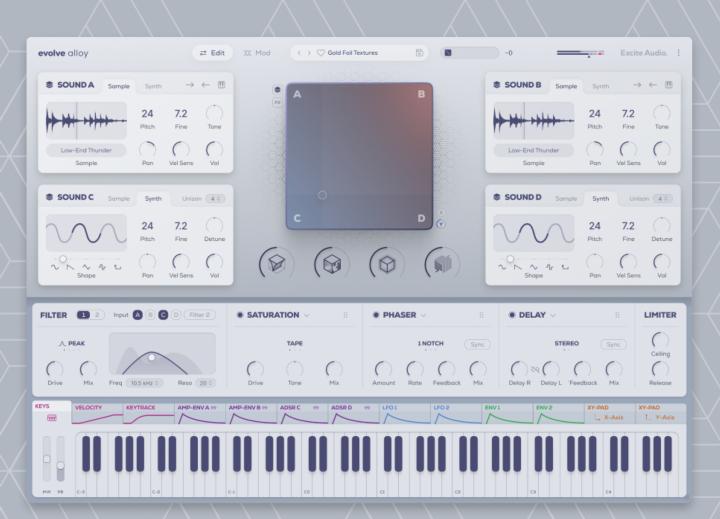Select the Velocity modulation tab
Viewport: 720px width, 519px height.
coord(97,414)
